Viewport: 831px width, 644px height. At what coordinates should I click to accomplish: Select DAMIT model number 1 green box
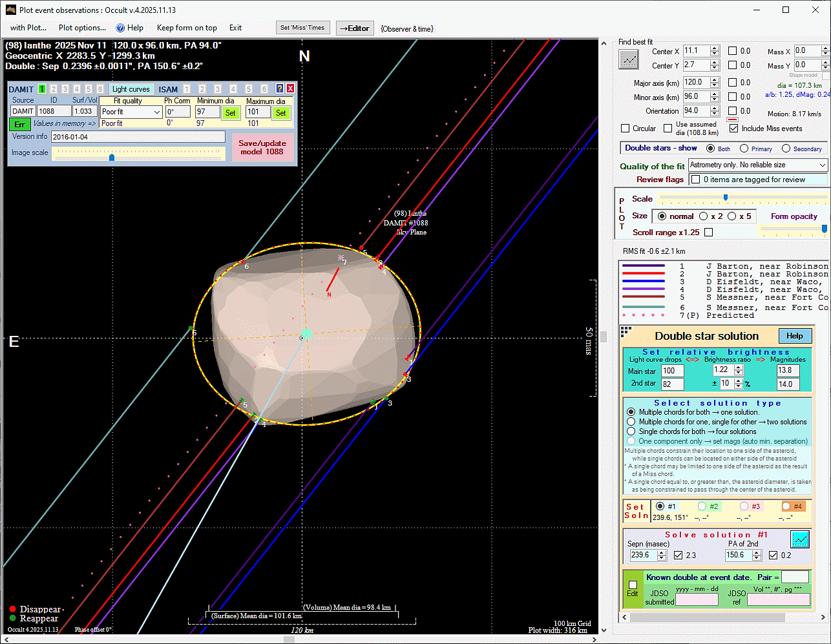42,89
